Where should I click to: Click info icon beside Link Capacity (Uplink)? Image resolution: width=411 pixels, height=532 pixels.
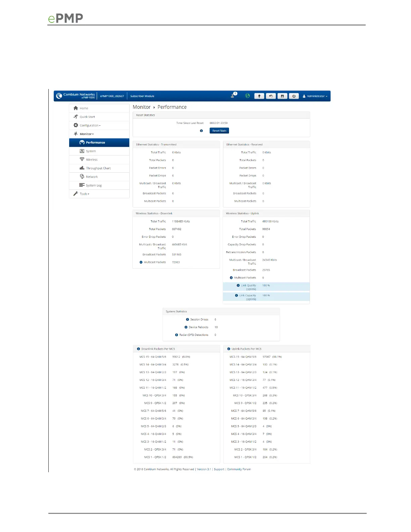click(x=236, y=296)
